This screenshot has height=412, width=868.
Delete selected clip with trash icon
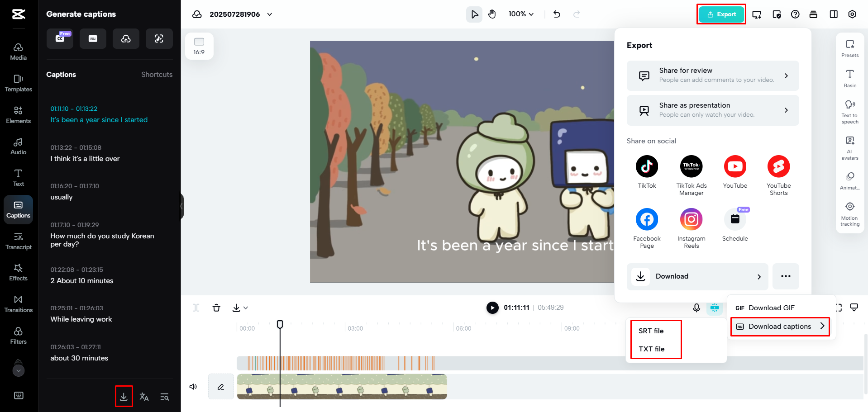[x=216, y=308]
